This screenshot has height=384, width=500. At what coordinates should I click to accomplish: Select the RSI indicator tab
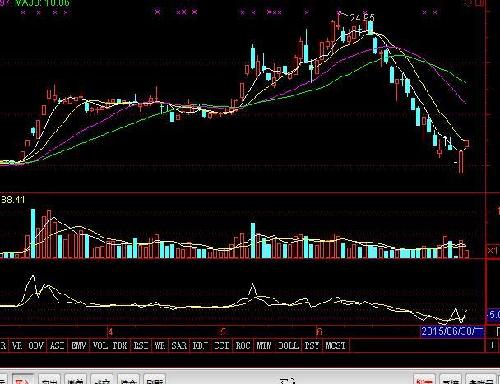141,345
